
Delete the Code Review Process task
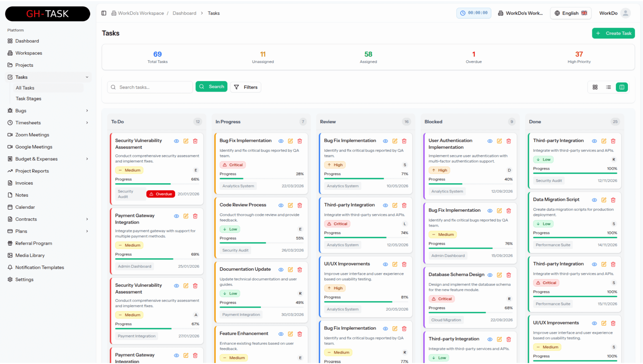(x=300, y=205)
